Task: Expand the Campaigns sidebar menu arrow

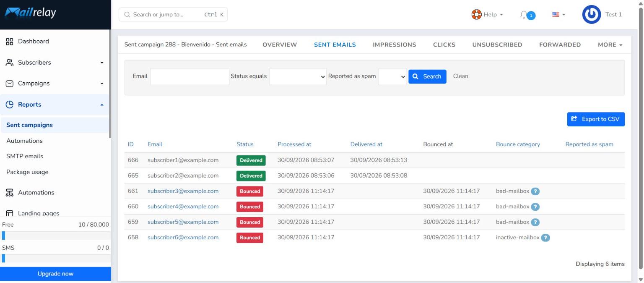Action: (101, 84)
